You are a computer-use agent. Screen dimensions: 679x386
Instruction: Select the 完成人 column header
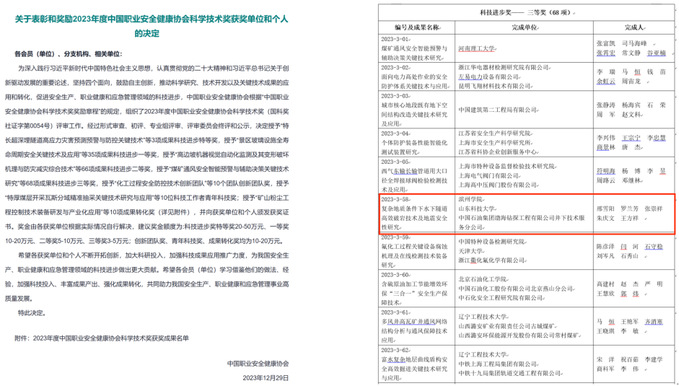click(x=634, y=27)
